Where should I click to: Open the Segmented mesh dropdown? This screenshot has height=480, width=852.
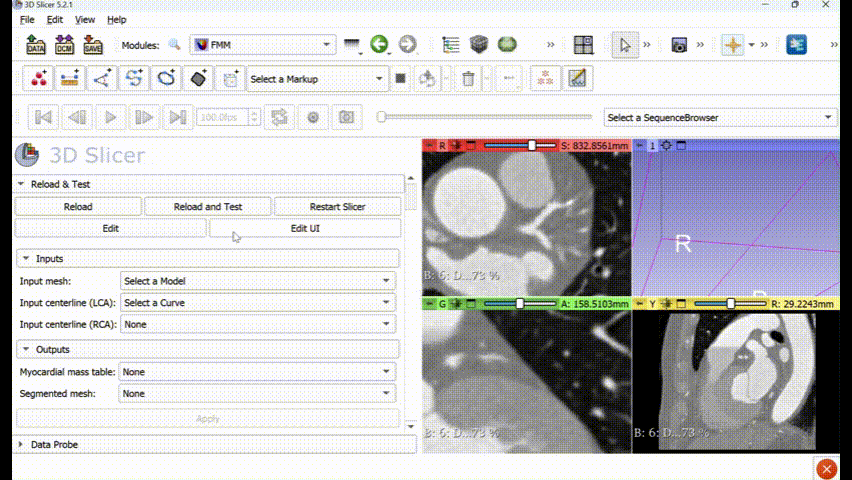(x=257, y=394)
